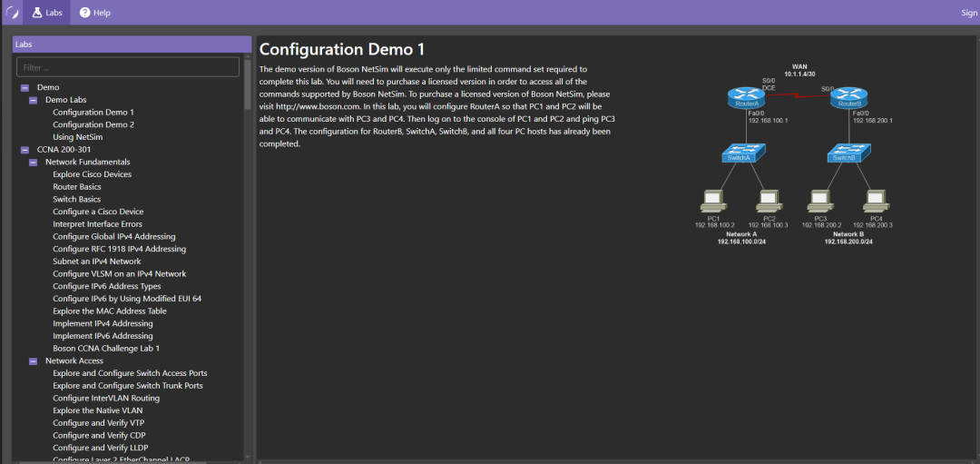Open the Labs menu tab
Viewport: 980px width, 464px height.
point(47,13)
